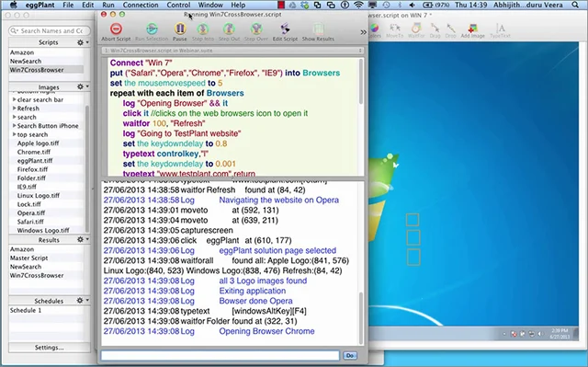The width and height of the screenshot is (588, 367).
Task: Click the Edit Script toolbar icon
Action: [285, 29]
